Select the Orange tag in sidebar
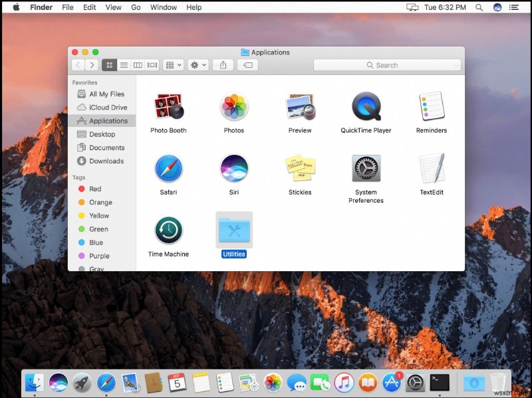Screen dimensions: 532x398 click(x=100, y=202)
